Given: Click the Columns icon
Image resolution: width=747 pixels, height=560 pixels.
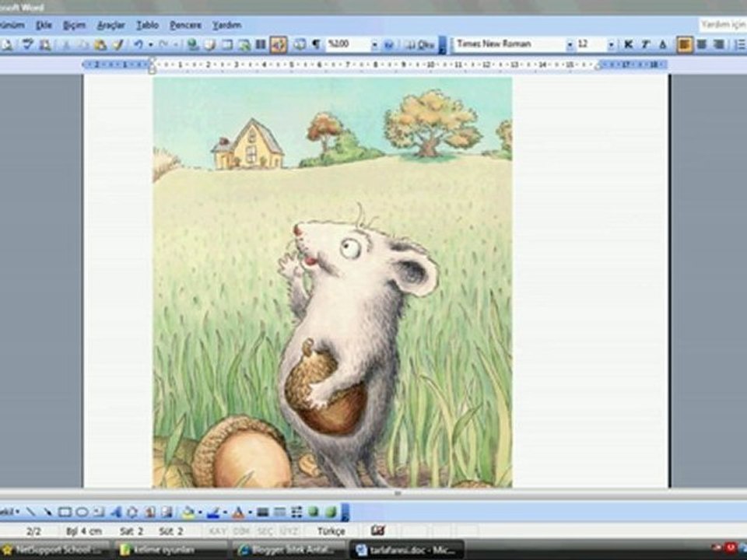Looking at the screenshot, I should (261, 45).
